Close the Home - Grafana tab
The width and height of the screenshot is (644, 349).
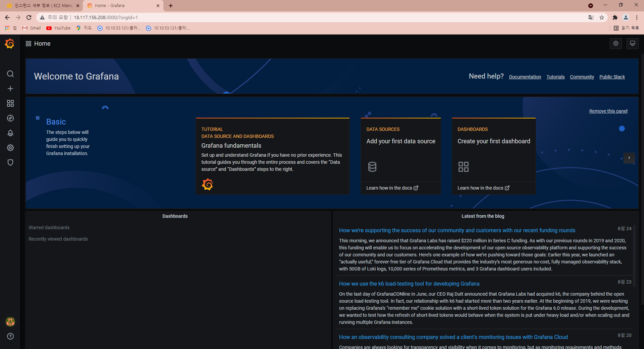pos(158,6)
